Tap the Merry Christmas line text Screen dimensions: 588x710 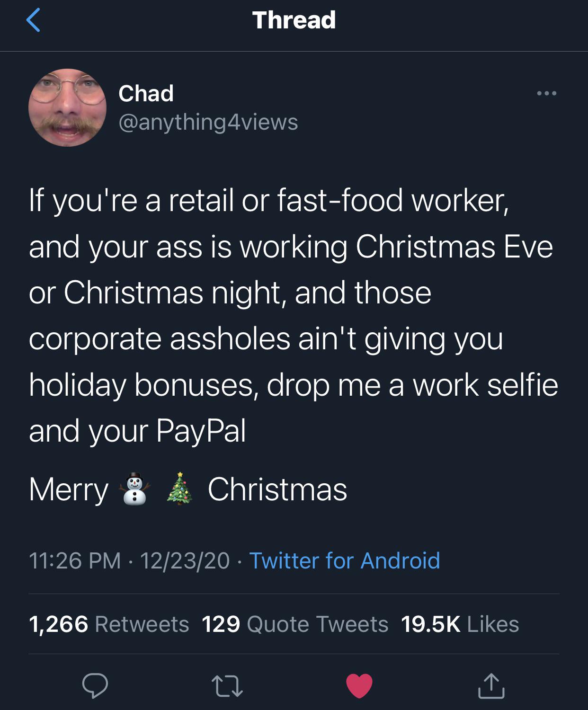[188, 489]
